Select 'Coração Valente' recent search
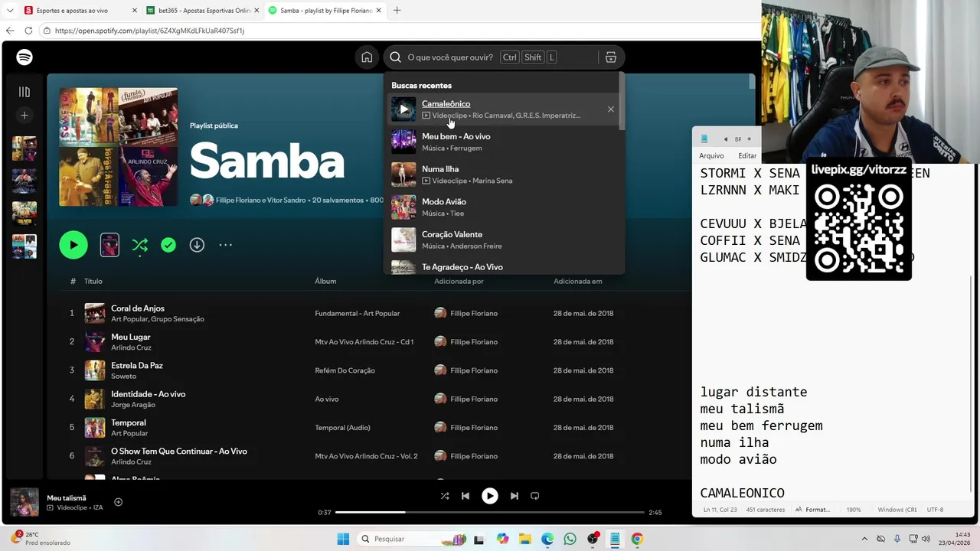 pos(504,240)
